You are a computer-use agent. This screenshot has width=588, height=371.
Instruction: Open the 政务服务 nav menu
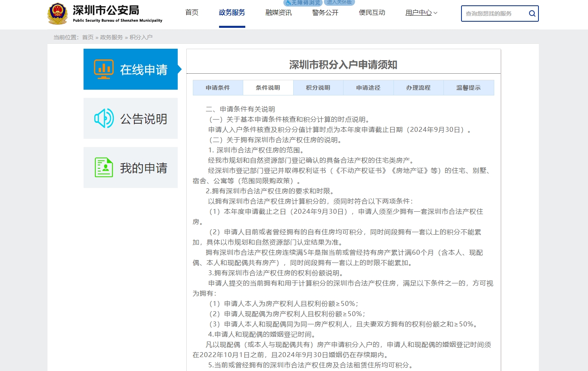pos(232,13)
